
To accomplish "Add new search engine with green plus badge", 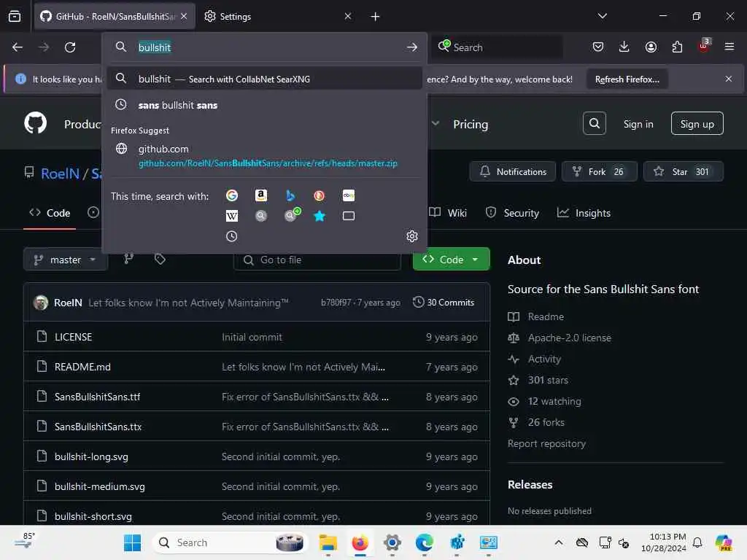I will pos(292,215).
